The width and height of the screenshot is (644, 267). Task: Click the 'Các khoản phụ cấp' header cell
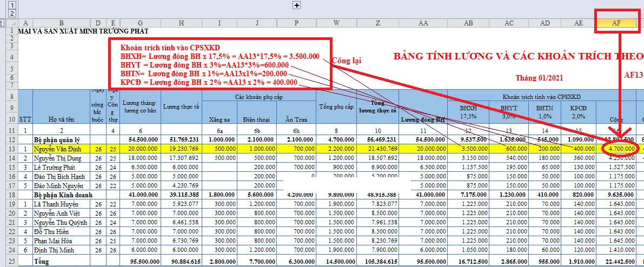(259, 95)
